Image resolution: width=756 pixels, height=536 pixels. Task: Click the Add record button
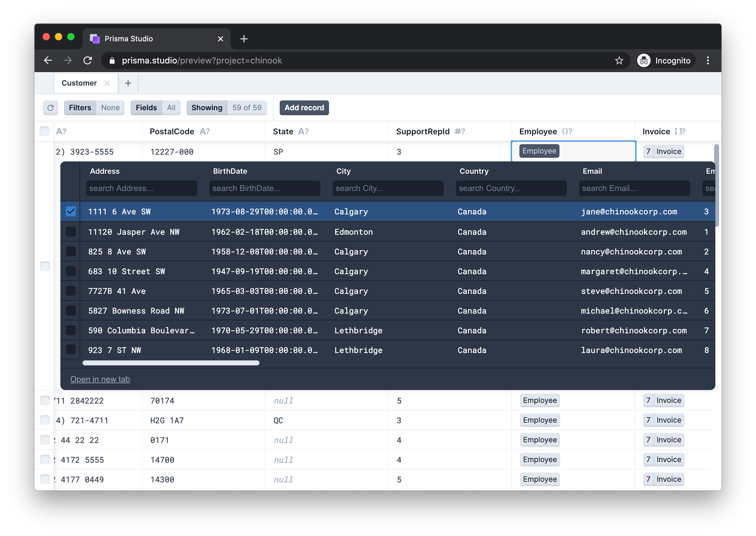[x=304, y=108]
